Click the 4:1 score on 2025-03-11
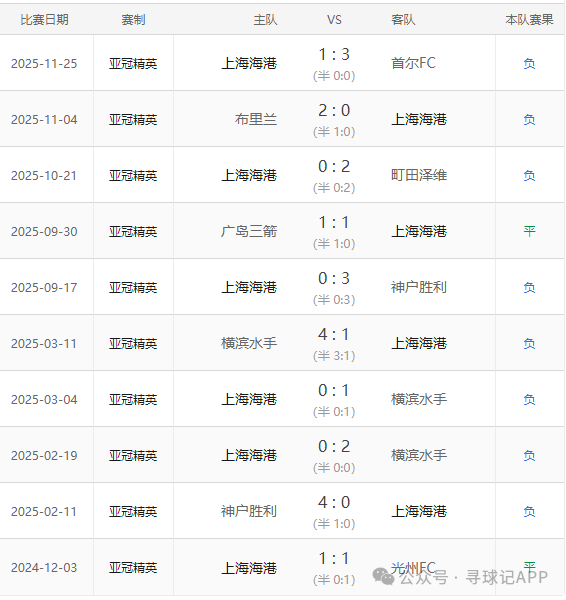The height and width of the screenshot is (600, 566). coord(334,334)
